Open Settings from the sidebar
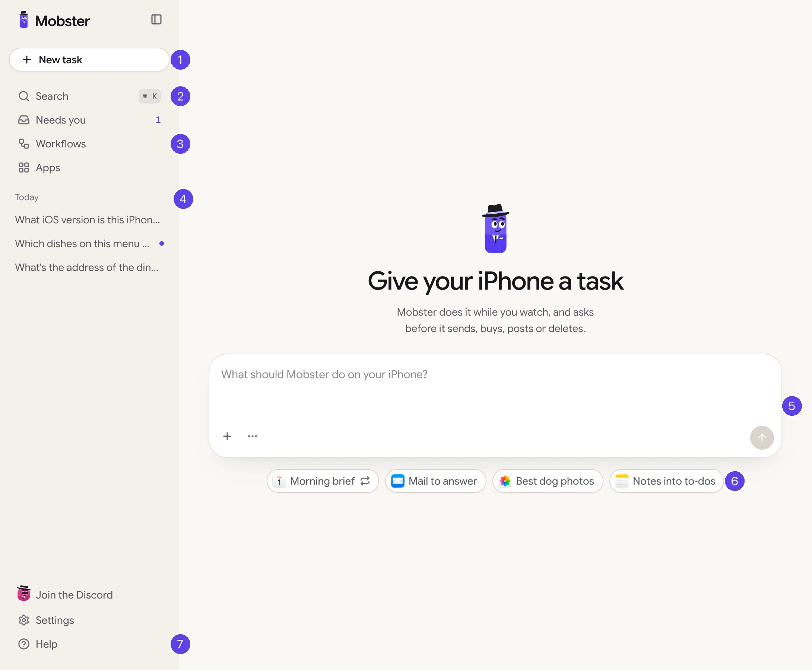812x670 pixels. tap(89, 620)
